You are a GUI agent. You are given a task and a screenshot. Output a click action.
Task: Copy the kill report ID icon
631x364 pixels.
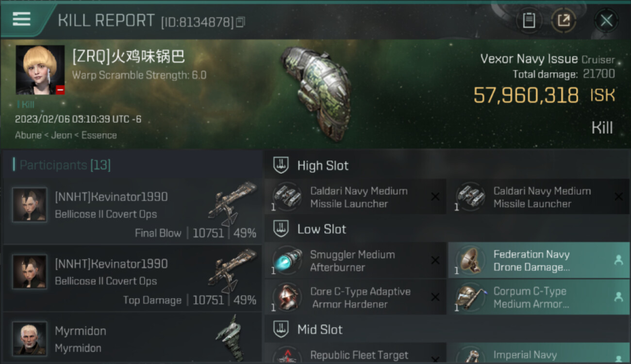(x=241, y=22)
